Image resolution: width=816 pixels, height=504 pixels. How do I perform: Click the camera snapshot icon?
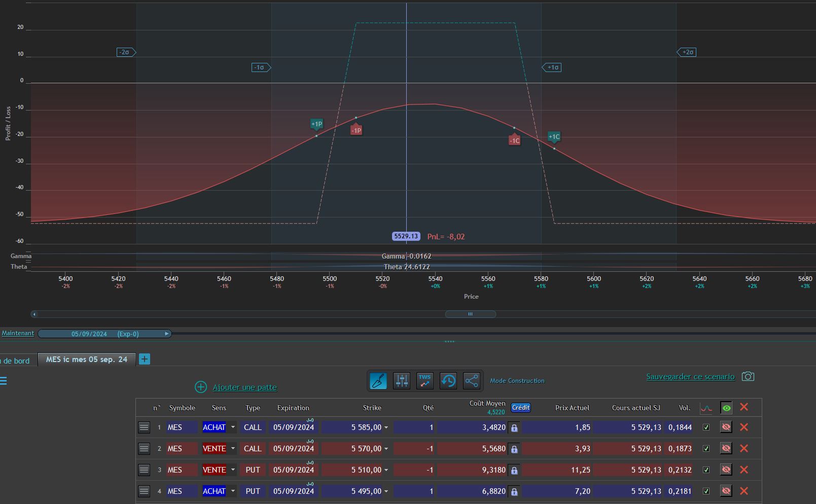pyautogui.click(x=748, y=376)
